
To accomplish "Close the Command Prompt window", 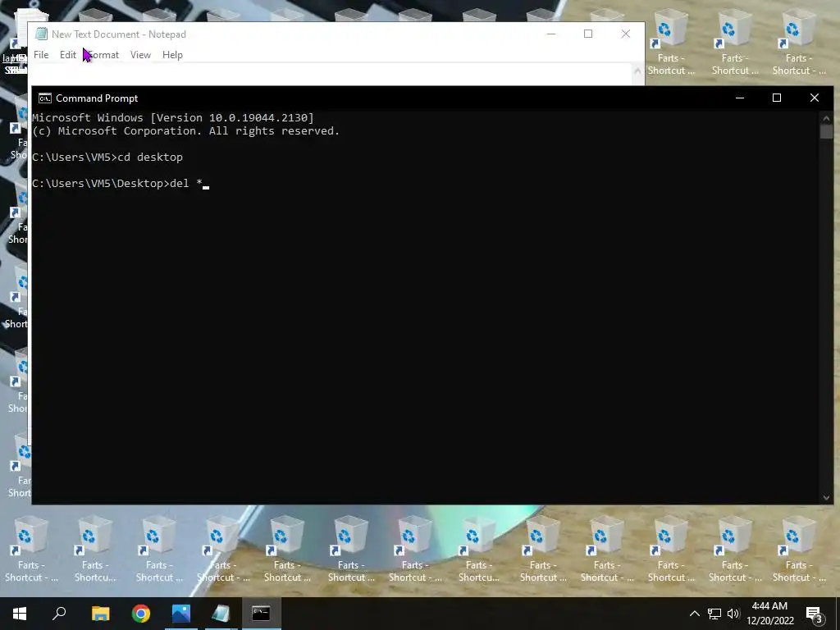I will tap(815, 98).
